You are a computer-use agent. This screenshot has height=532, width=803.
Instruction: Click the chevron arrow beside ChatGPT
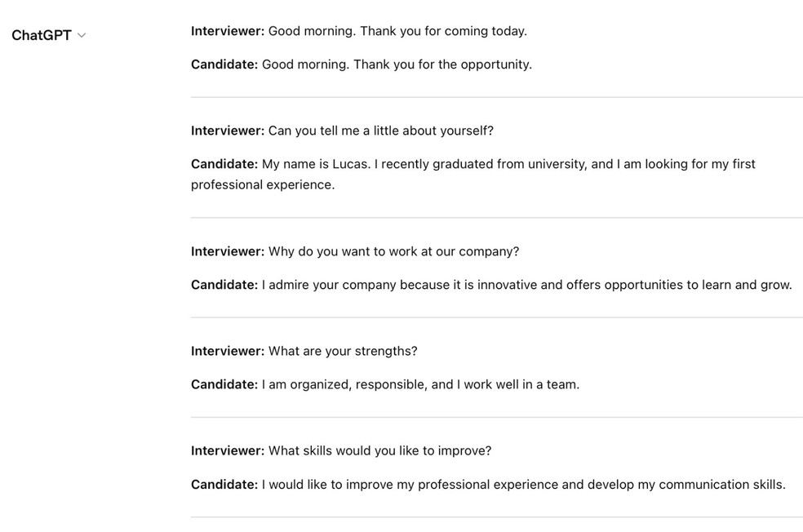pos(82,35)
